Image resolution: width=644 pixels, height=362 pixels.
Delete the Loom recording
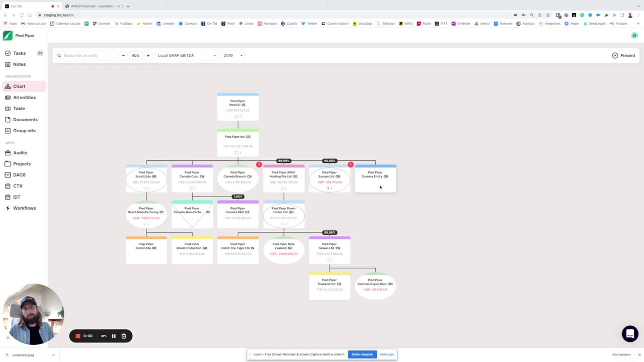click(x=123, y=336)
